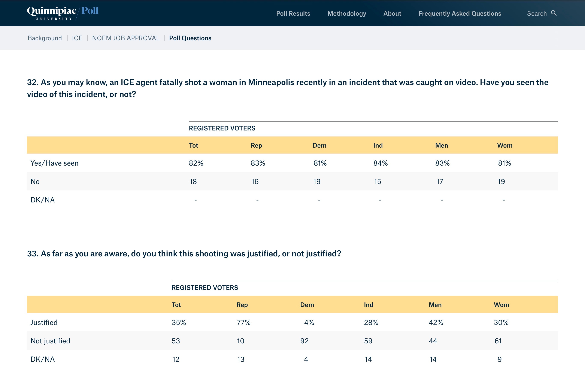Jump to the ICE section
585x392 pixels.
77,38
